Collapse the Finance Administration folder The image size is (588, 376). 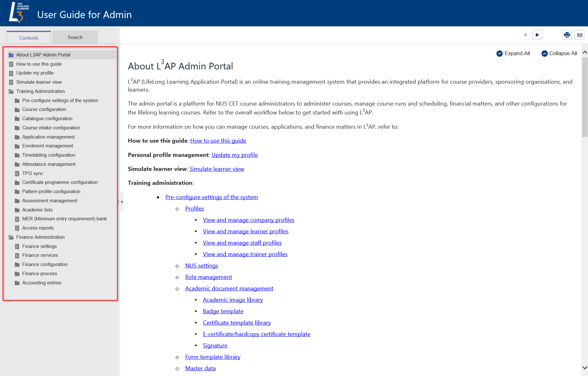tap(11, 237)
